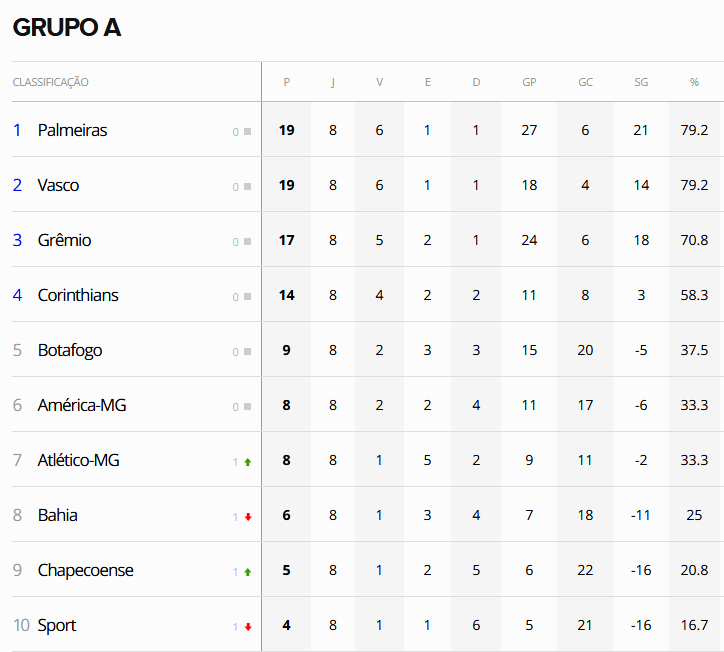Image resolution: width=724 pixels, height=652 pixels.
Task: Click the gray unchanged-position square beside Vasco
Action: coord(247,186)
